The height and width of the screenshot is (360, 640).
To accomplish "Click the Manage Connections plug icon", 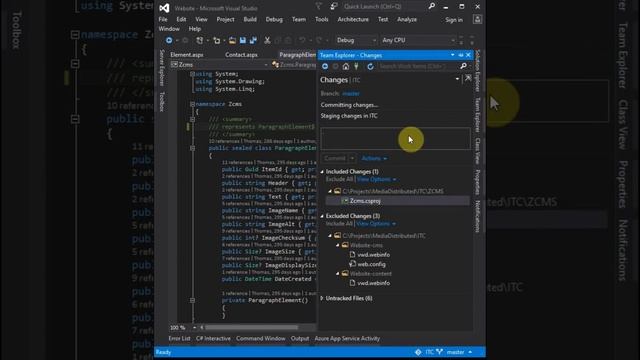I will click(356, 66).
